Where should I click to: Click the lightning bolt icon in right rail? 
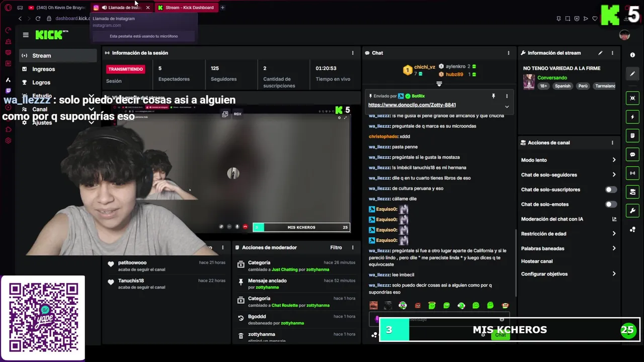coord(632,117)
